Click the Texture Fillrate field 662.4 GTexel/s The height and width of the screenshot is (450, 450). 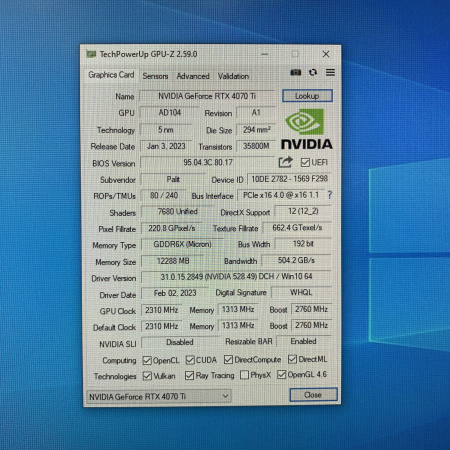point(297,228)
